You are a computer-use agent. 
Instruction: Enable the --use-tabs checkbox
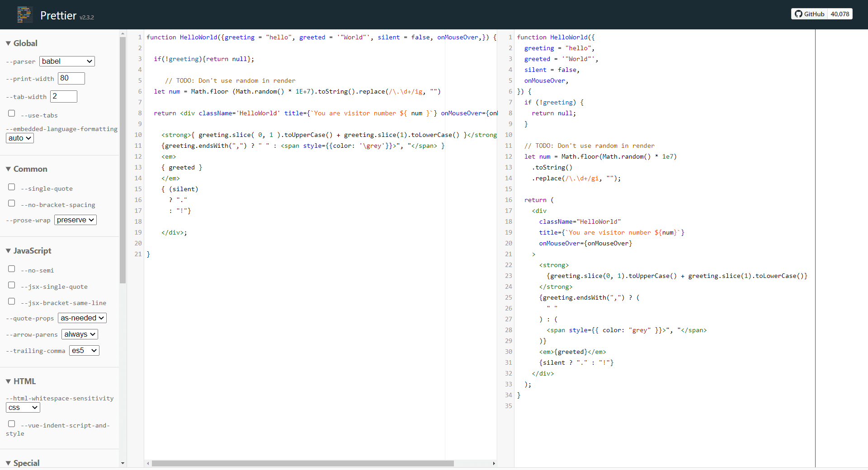(x=12, y=113)
